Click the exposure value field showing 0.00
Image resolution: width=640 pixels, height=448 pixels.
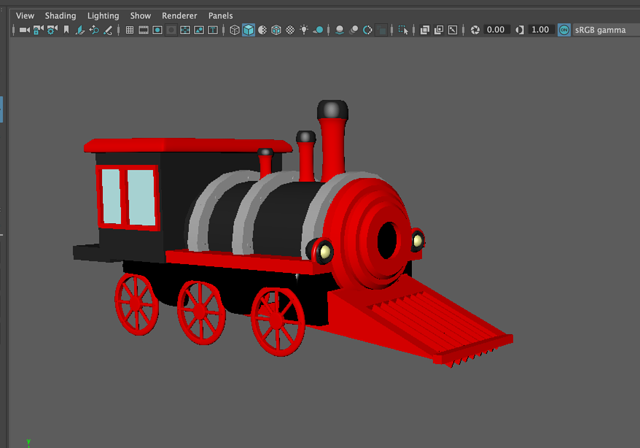point(497,30)
